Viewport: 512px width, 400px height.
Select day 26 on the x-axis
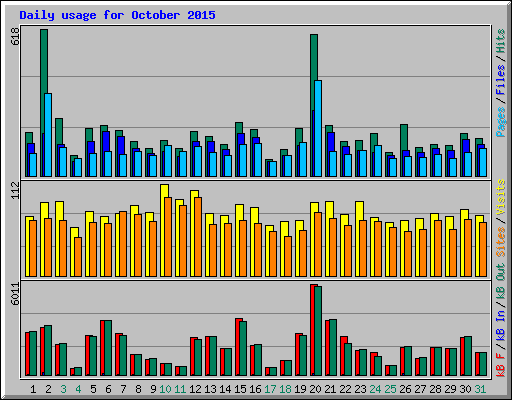pyautogui.click(x=405, y=389)
